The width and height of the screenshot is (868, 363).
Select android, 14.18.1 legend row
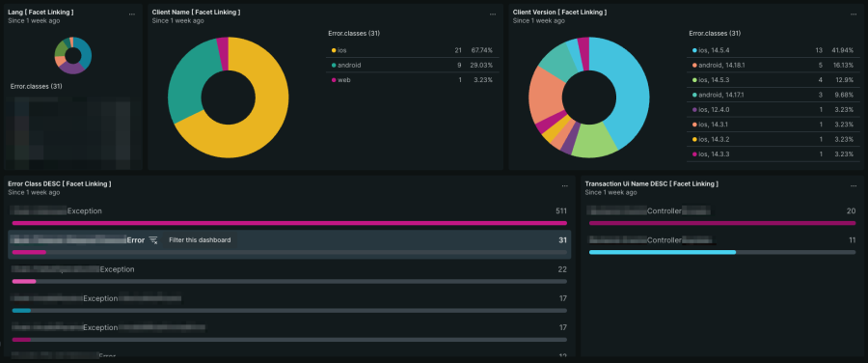click(773, 65)
